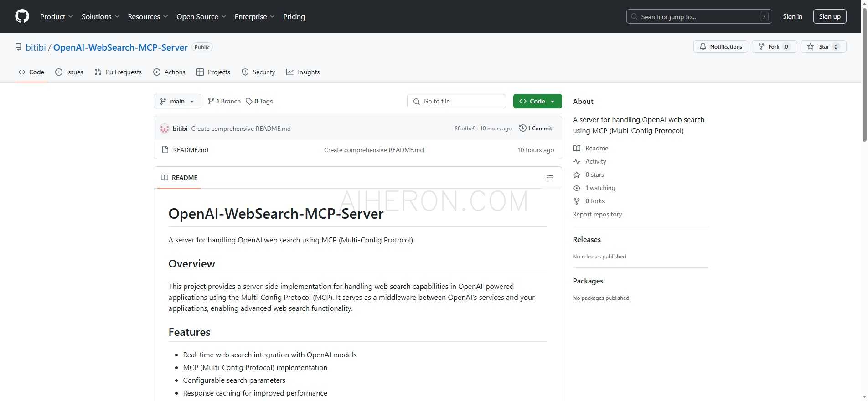The height and width of the screenshot is (401, 868).
Task: Select the README tab in the file viewer
Action: tap(179, 178)
